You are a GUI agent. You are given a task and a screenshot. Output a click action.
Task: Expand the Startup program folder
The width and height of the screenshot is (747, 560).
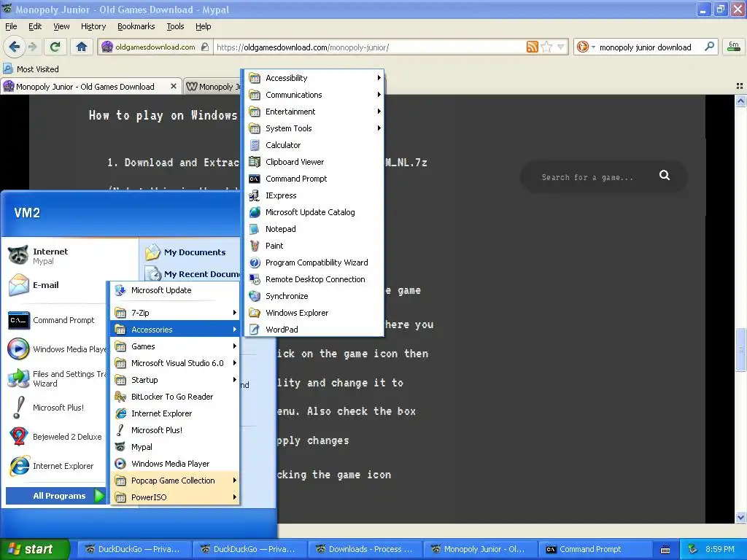point(175,380)
